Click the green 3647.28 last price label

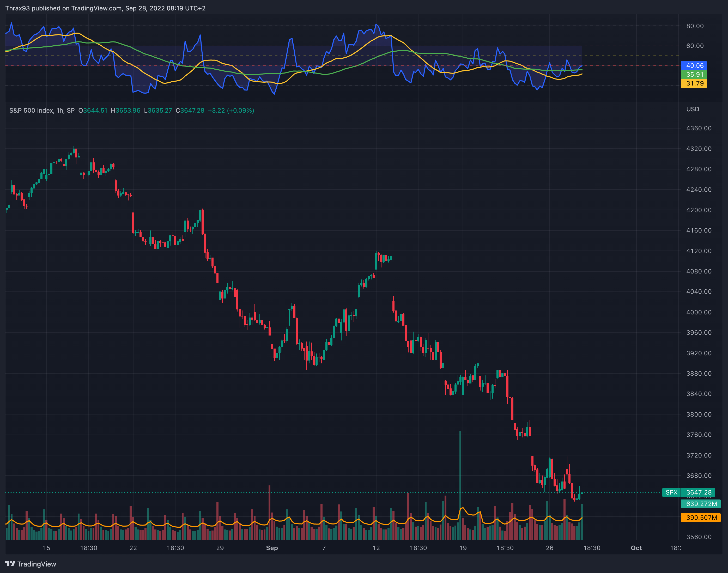point(699,492)
